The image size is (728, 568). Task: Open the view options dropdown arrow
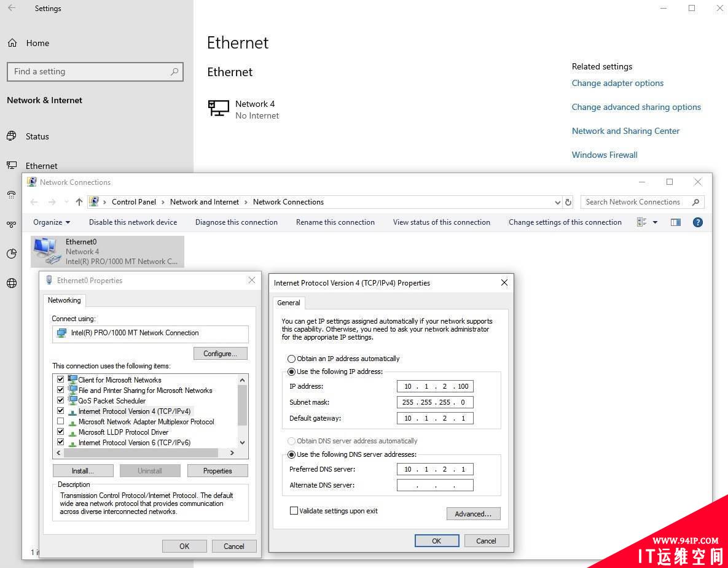pos(655,222)
